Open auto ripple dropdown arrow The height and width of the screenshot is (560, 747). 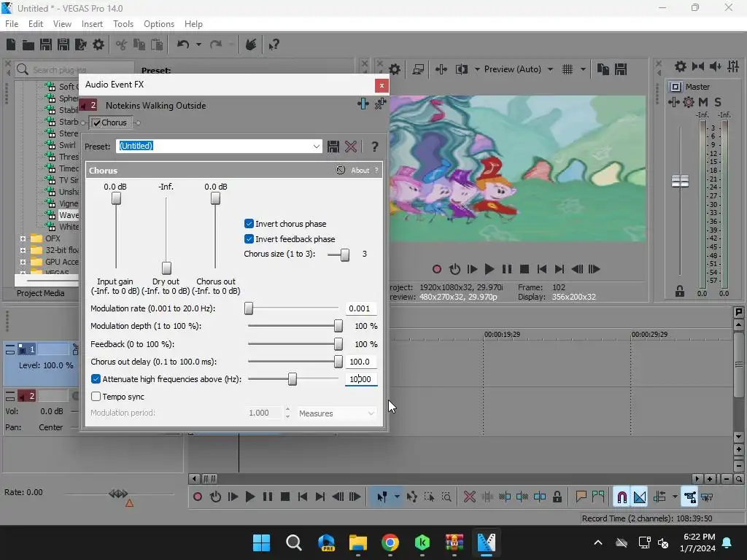coord(675,497)
